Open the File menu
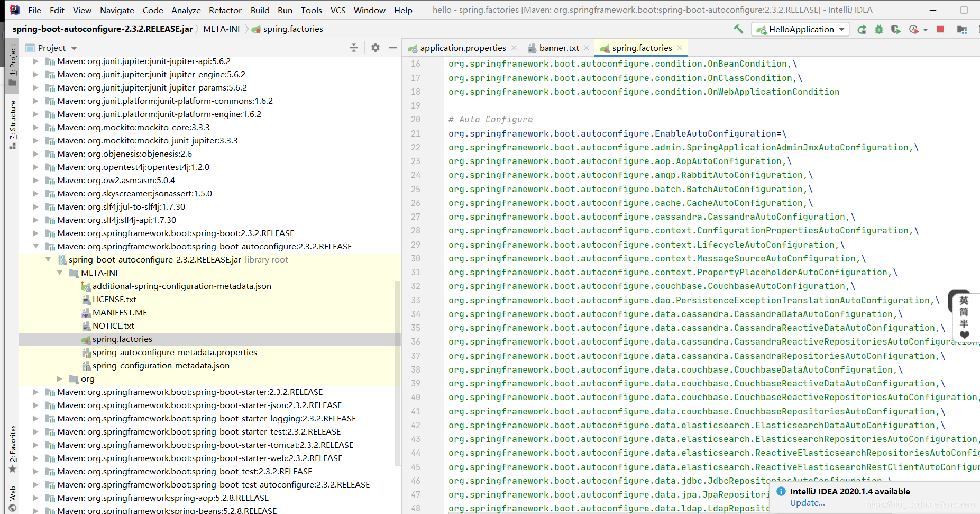980x514 pixels. click(x=34, y=10)
